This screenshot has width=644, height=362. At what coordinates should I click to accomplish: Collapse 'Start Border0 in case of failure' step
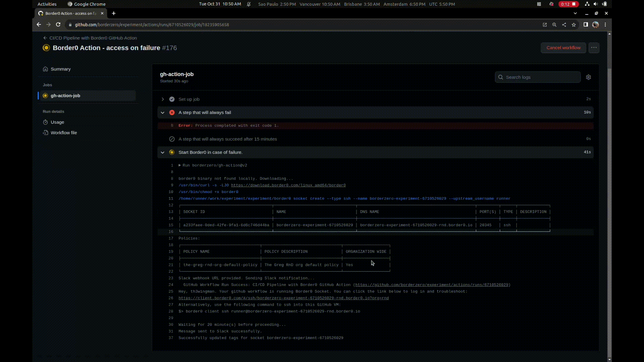pos(163,152)
